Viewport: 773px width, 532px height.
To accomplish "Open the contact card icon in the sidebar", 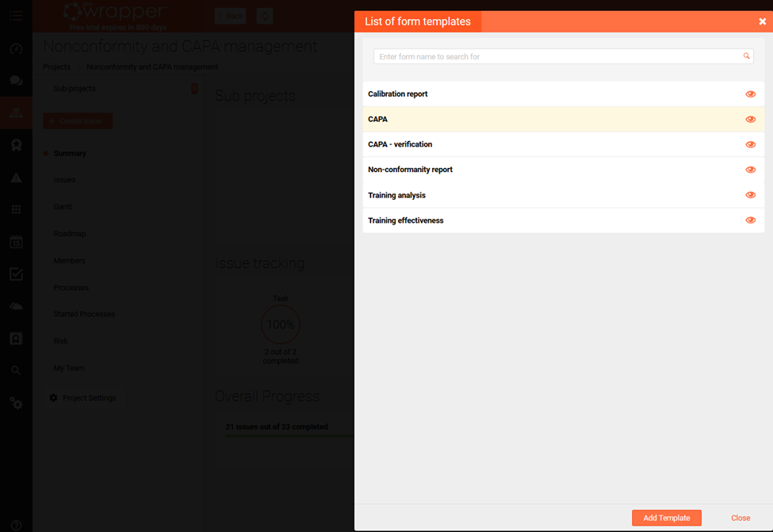I will [x=16, y=339].
